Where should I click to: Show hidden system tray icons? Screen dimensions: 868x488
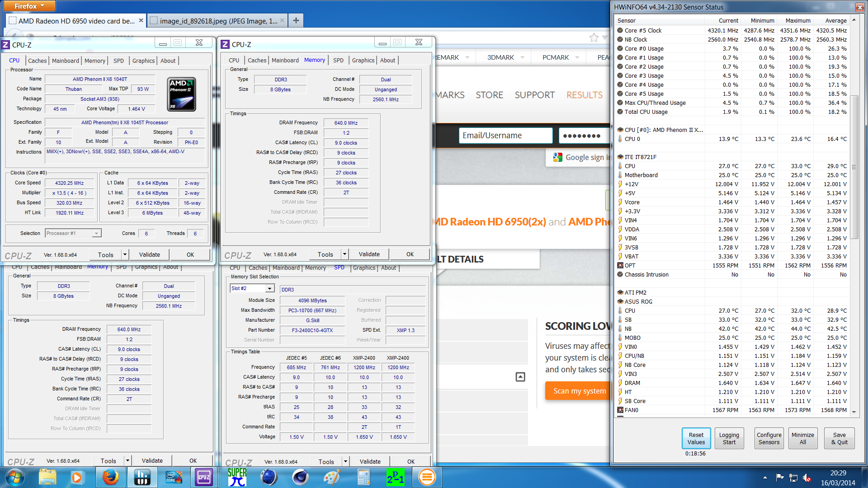point(765,477)
